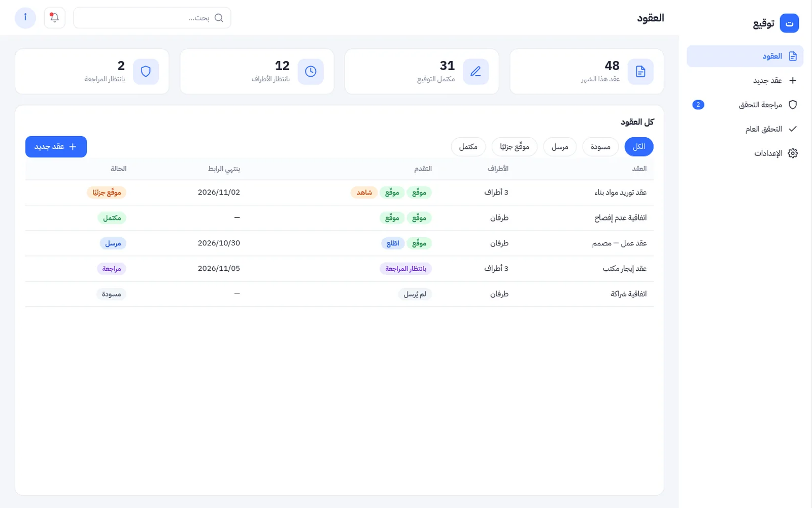
Task: Click the توقيع app logo icon
Action: click(x=789, y=23)
